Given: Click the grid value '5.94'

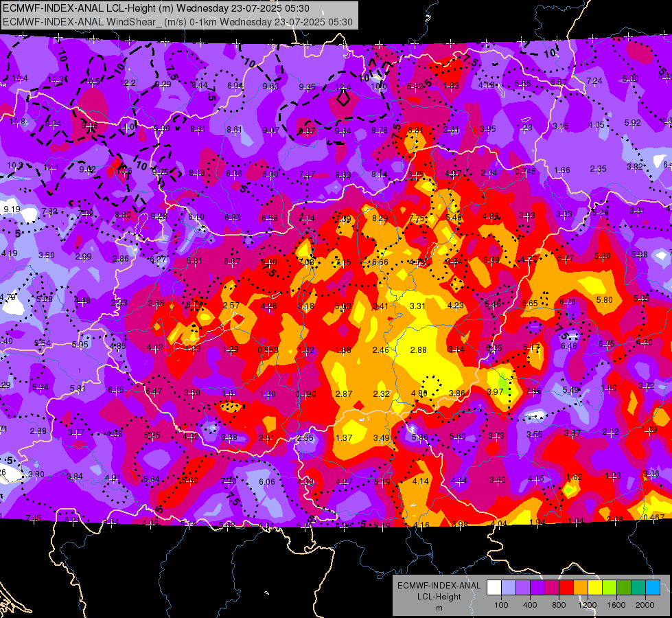Looking at the screenshot, I should point(40,387).
